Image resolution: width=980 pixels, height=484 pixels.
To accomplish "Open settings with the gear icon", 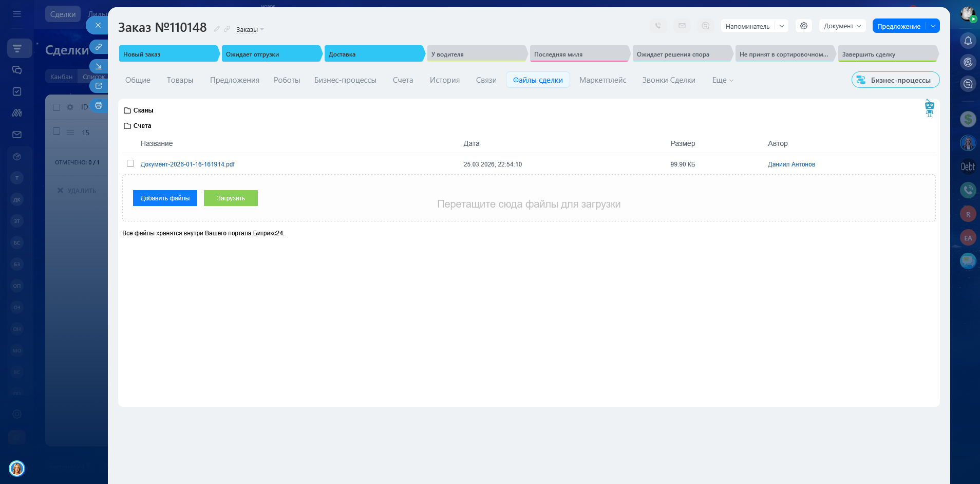I will click(x=803, y=26).
